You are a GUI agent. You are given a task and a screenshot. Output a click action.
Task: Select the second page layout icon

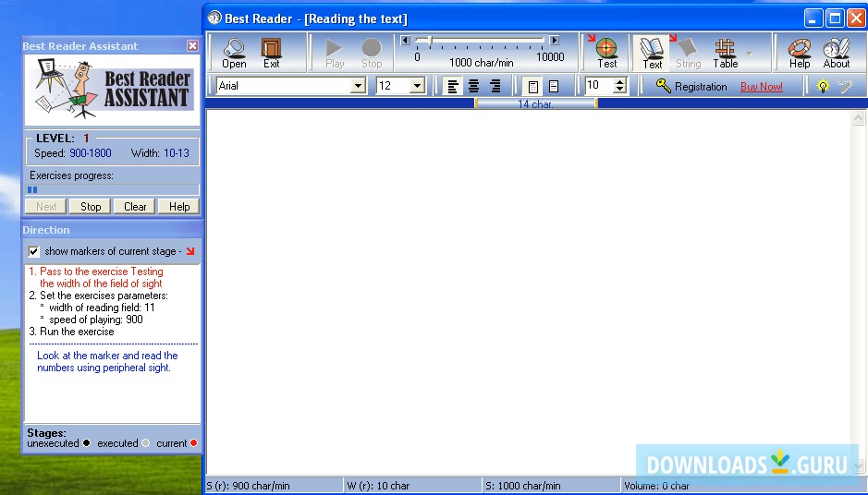[x=554, y=86]
